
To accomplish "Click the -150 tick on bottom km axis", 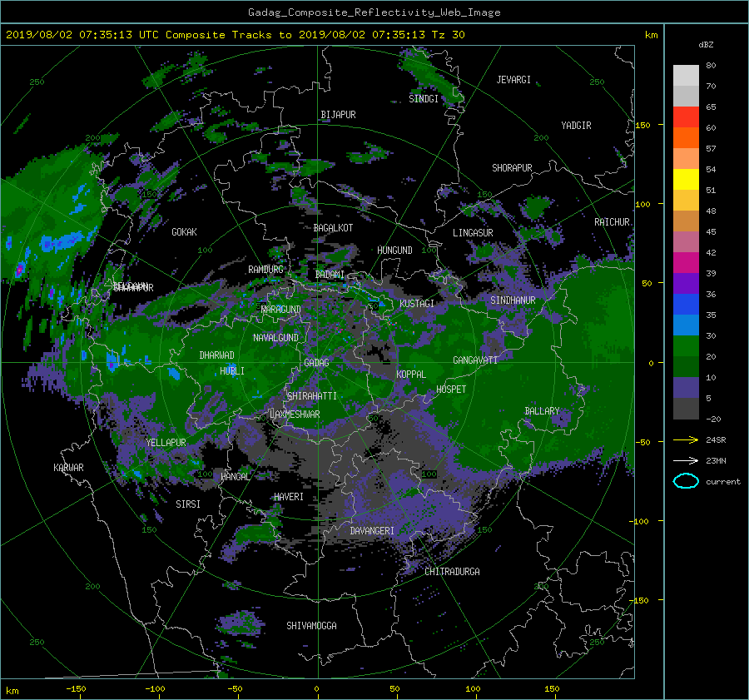I will pos(76,689).
